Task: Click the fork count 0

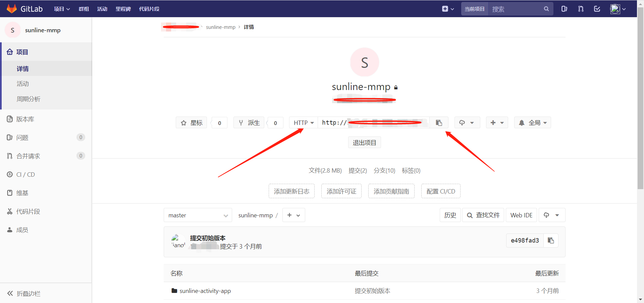Action: 275,123
